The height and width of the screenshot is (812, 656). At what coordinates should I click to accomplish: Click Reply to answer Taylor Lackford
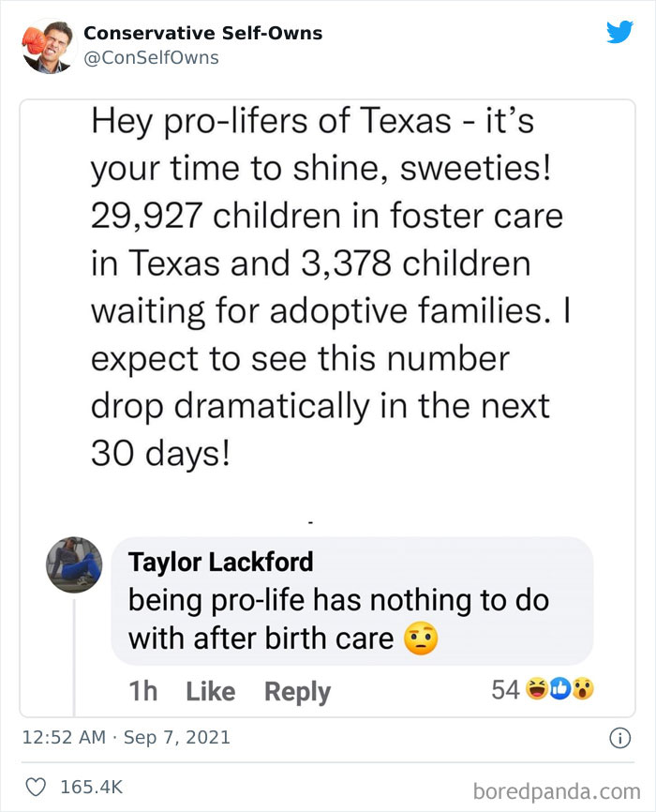click(297, 691)
